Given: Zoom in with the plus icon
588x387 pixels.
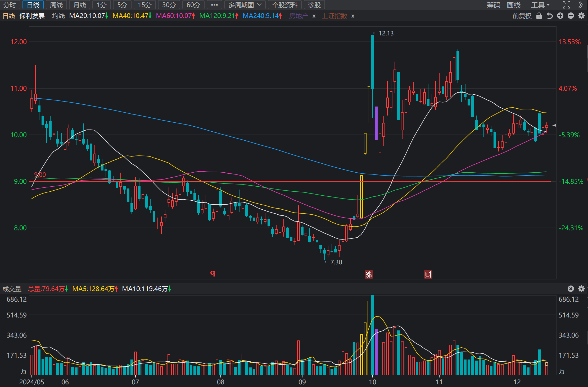Looking at the screenshot, I should 560,16.
